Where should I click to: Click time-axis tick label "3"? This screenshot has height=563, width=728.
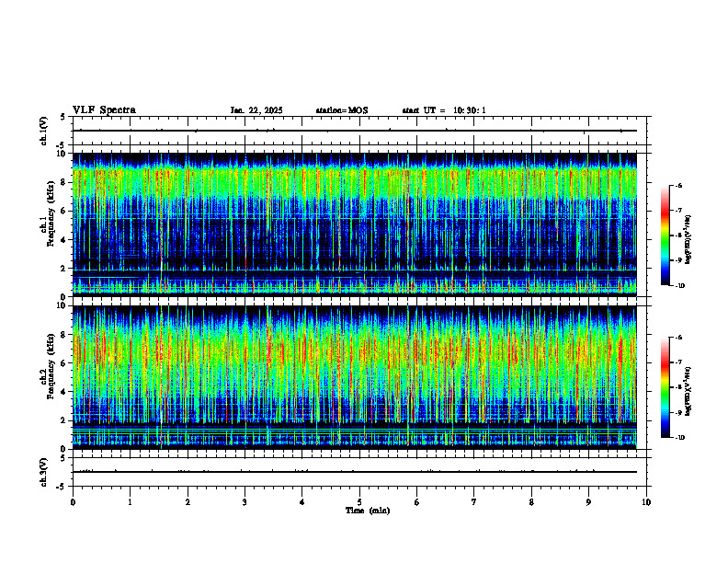[245, 502]
